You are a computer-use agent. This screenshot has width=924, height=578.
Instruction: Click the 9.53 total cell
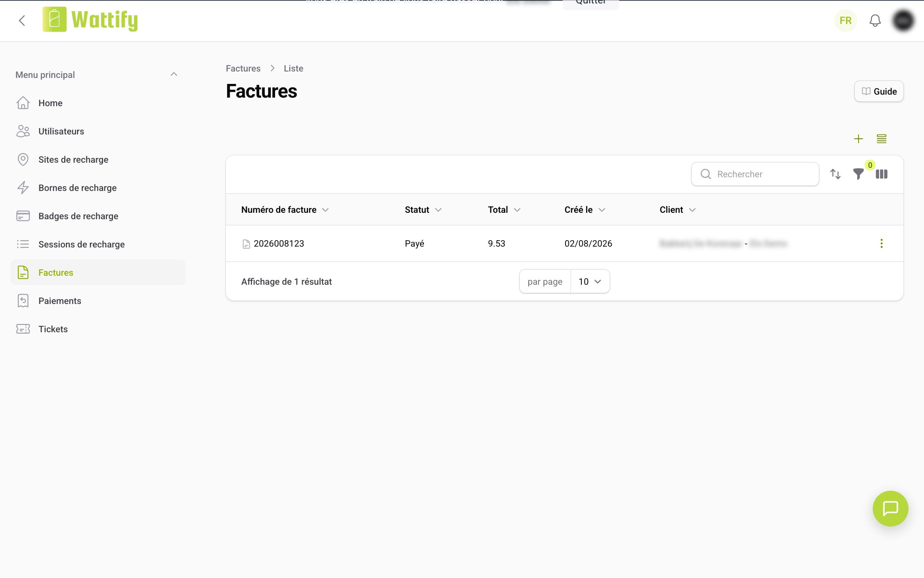[496, 244]
